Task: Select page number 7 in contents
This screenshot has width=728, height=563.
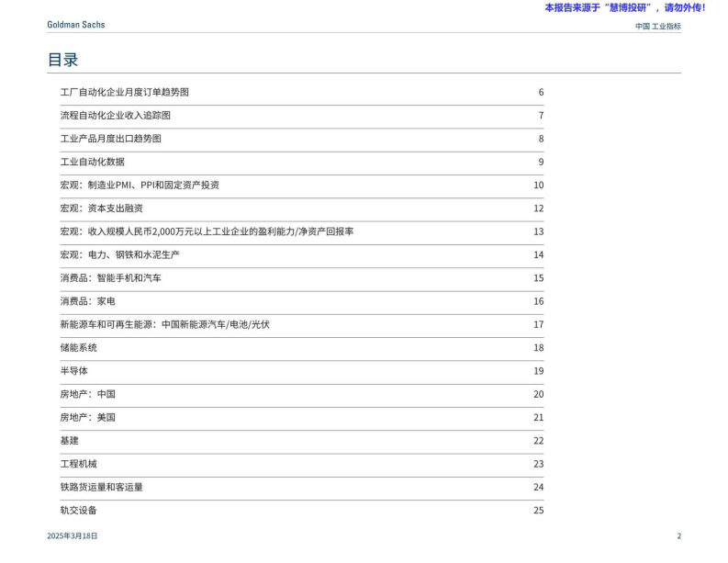Action: click(x=541, y=115)
